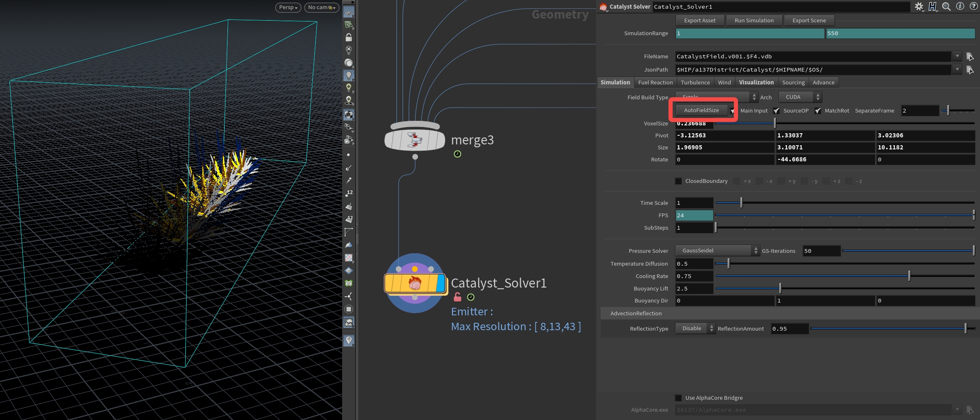Toggle the point numbers icon
The width and height of the screenshot is (980, 420).
click(349, 193)
